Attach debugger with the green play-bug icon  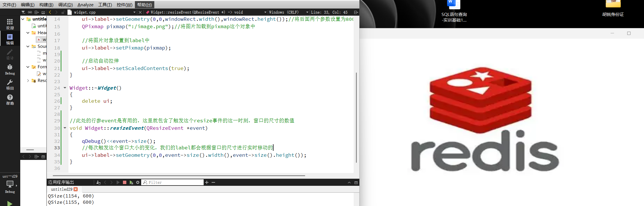pyautogui.click(x=131, y=182)
